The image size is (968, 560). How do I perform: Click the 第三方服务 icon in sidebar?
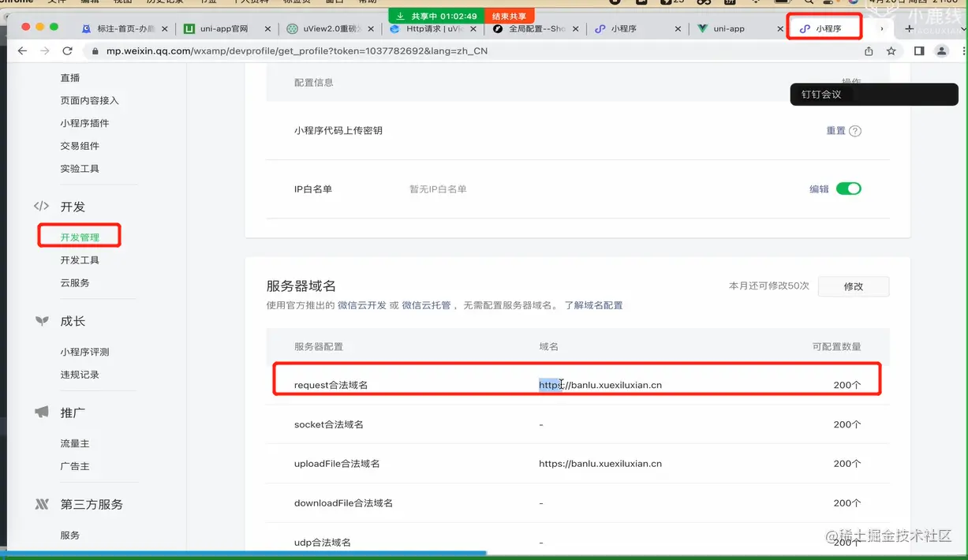point(41,504)
